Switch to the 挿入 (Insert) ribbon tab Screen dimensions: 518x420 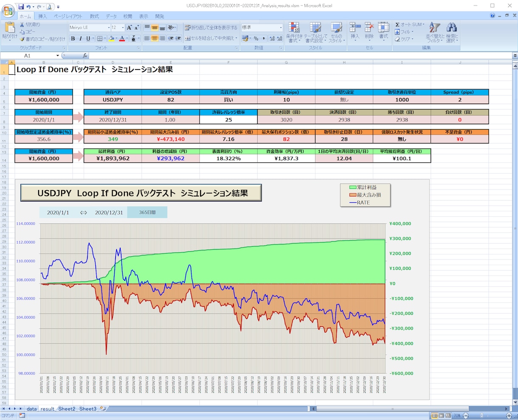(42, 16)
